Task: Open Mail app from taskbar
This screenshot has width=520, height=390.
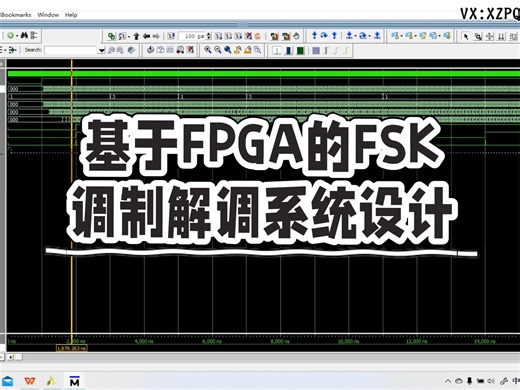Action: pyautogui.click(x=7, y=381)
